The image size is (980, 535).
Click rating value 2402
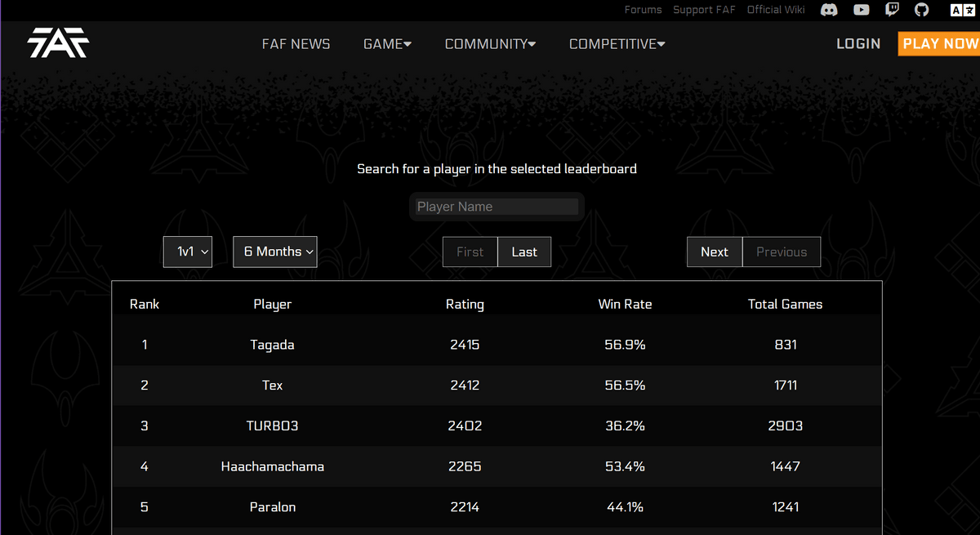pos(465,426)
